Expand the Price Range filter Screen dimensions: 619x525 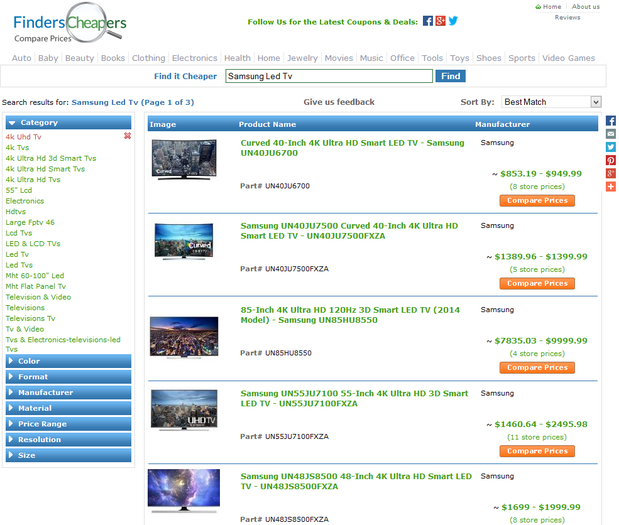pyautogui.click(x=68, y=424)
